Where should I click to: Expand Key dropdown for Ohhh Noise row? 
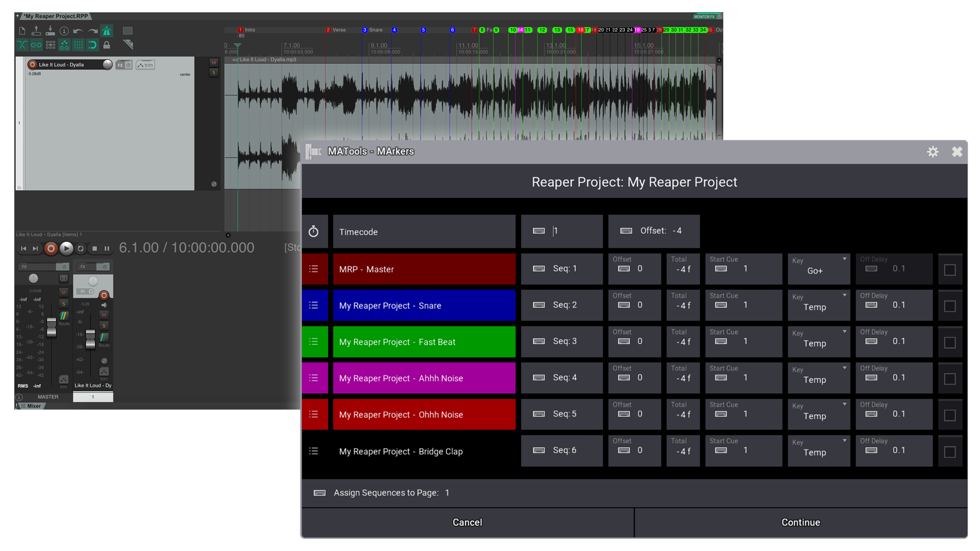(819, 414)
